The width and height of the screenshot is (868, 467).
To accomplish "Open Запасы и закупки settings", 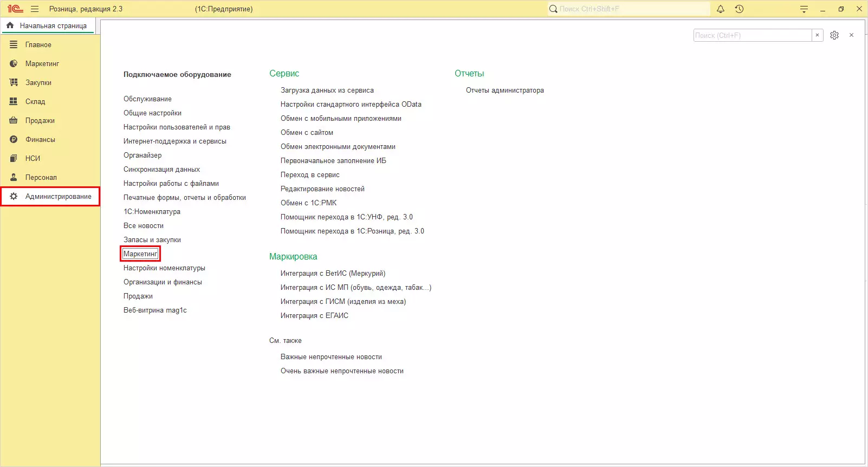I will point(152,240).
